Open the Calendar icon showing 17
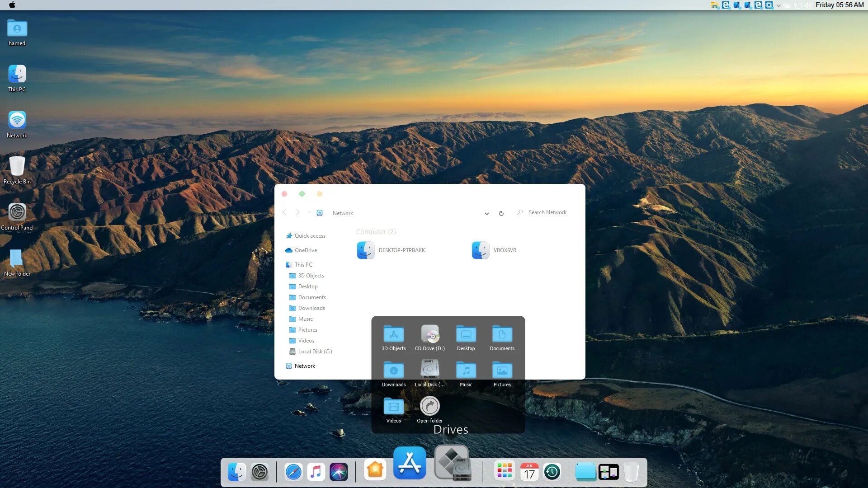The height and width of the screenshot is (488, 868). (x=529, y=472)
